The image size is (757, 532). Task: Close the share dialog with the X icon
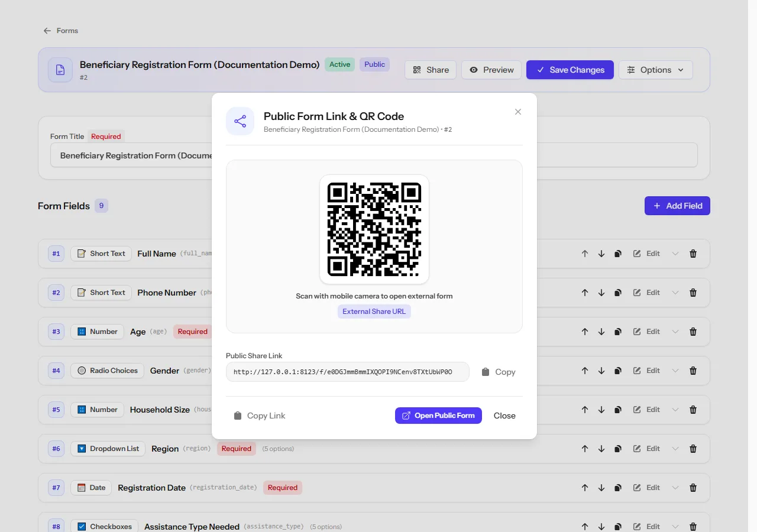click(x=518, y=112)
